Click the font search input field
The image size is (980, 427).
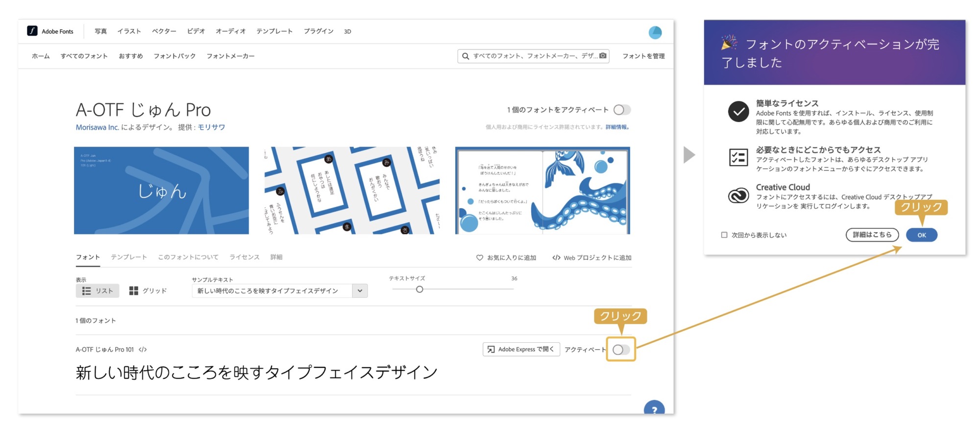[533, 56]
